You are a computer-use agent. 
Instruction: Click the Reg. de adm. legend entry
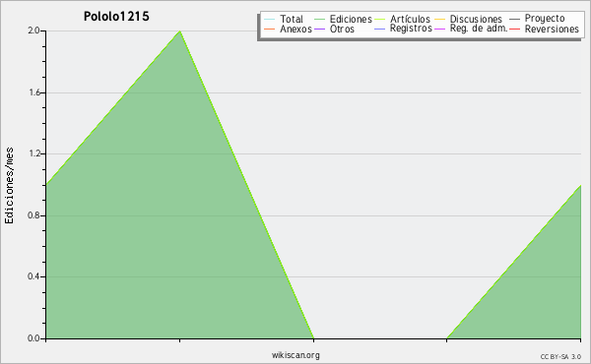[471, 29]
